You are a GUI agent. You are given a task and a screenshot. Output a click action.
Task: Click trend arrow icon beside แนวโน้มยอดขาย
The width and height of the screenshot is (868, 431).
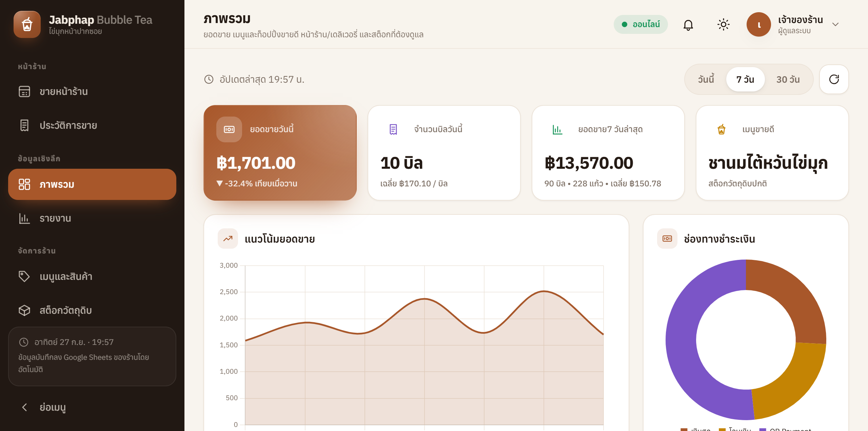[228, 239]
